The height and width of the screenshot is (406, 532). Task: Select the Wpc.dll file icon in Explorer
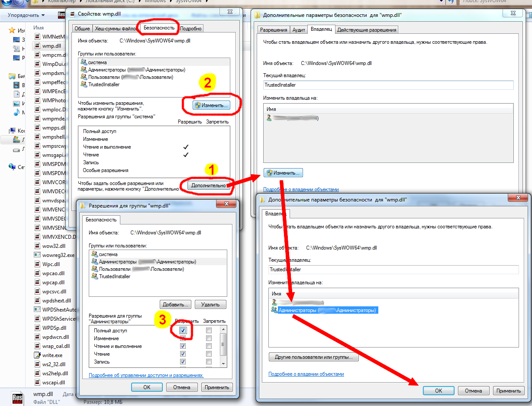pyautogui.click(x=38, y=264)
